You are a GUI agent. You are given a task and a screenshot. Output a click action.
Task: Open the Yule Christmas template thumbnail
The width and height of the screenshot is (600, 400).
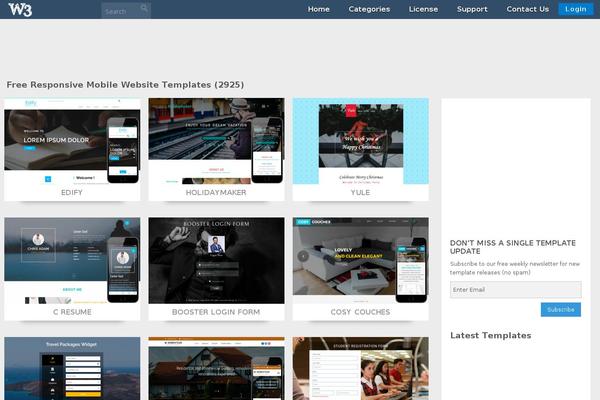coord(360,141)
